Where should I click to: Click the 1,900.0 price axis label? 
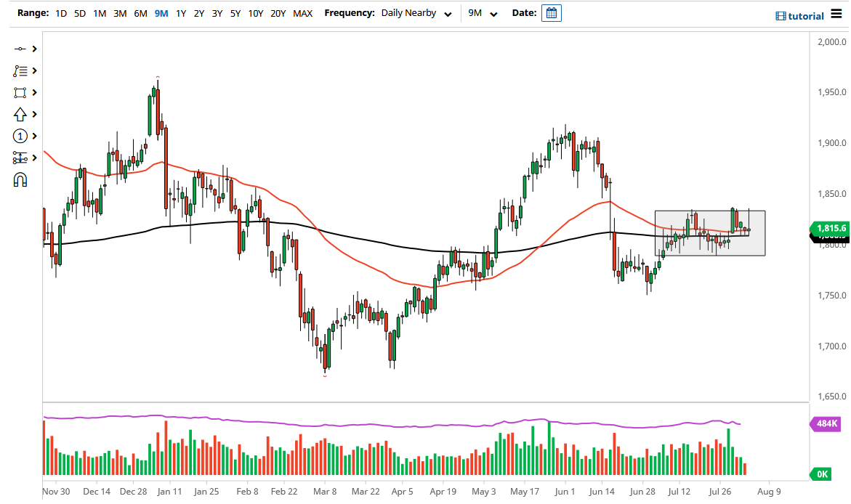point(832,143)
